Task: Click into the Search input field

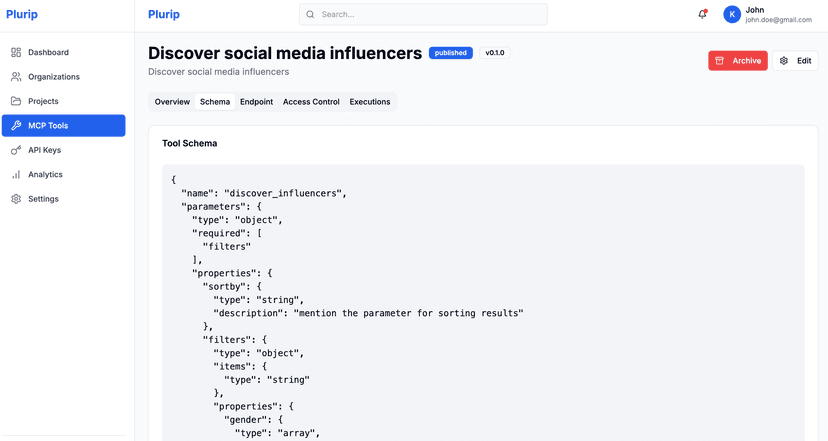Action: point(424,14)
